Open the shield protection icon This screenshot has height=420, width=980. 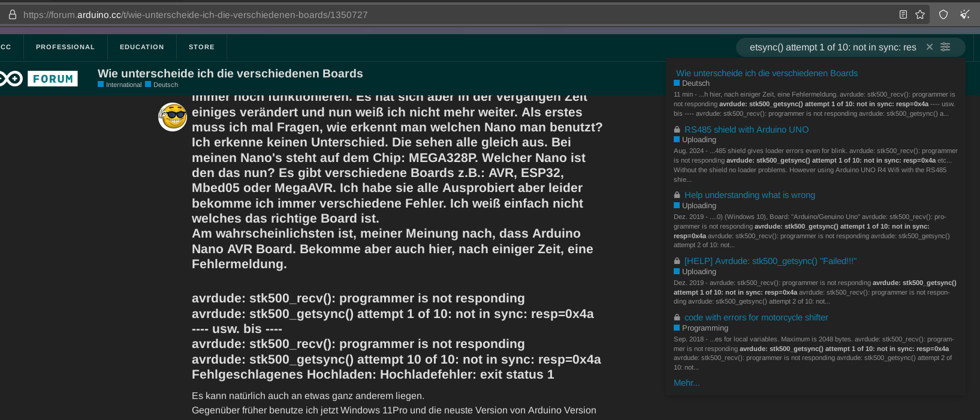943,14
